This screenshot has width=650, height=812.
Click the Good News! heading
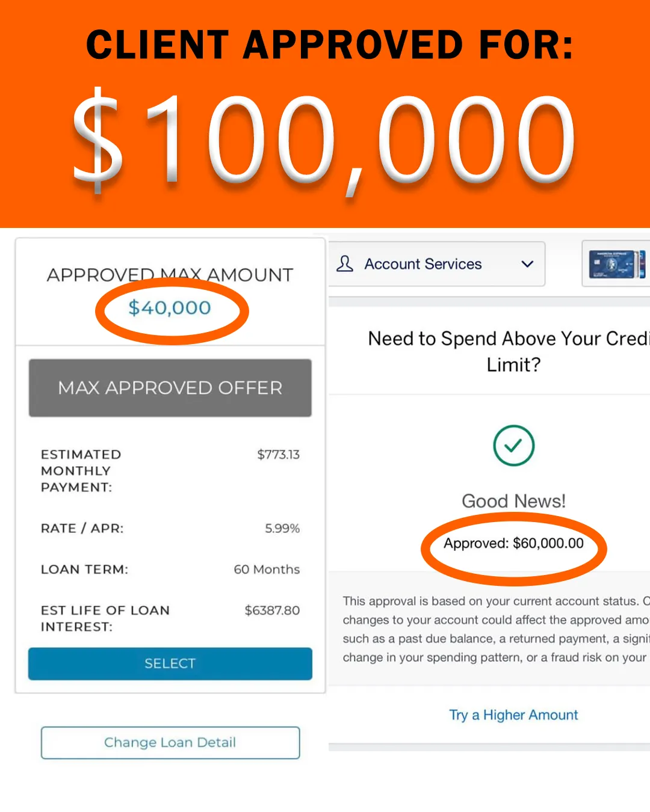click(513, 501)
